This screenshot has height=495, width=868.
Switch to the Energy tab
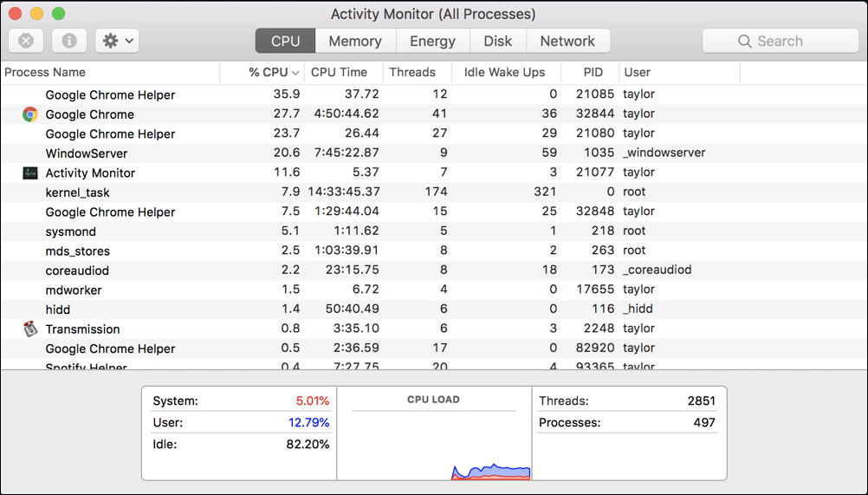pos(433,41)
